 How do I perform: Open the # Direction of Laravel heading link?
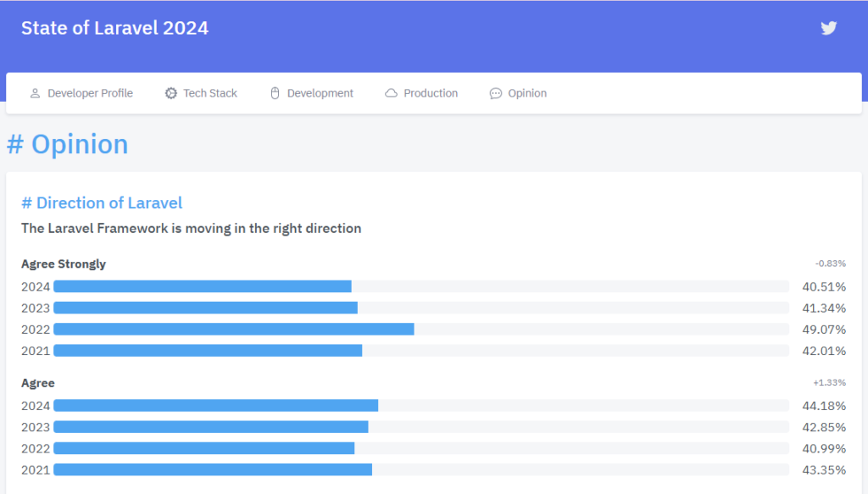102,203
